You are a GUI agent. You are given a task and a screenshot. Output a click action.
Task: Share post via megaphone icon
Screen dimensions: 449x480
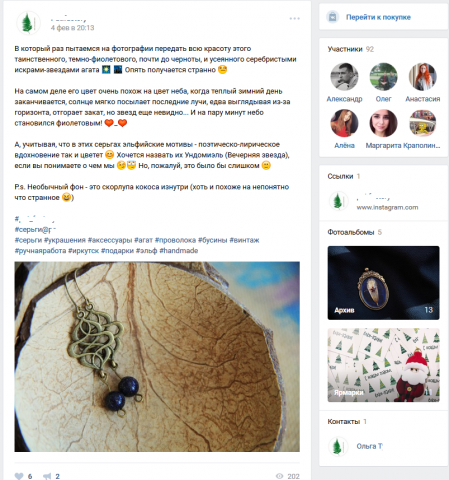coord(47,476)
